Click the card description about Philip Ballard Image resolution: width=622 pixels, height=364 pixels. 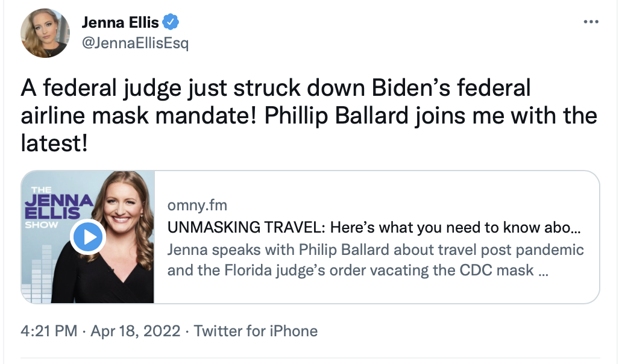[375, 260]
